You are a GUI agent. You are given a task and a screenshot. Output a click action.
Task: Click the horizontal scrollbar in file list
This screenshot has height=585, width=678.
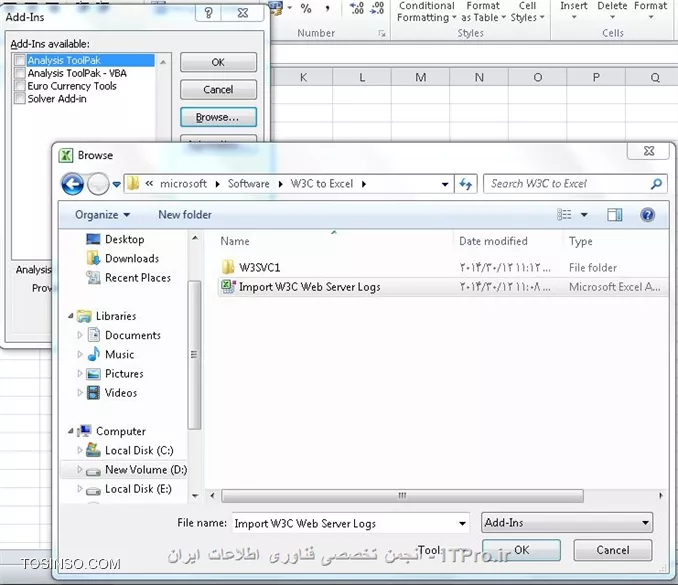pyautogui.click(x=402, y=495)
